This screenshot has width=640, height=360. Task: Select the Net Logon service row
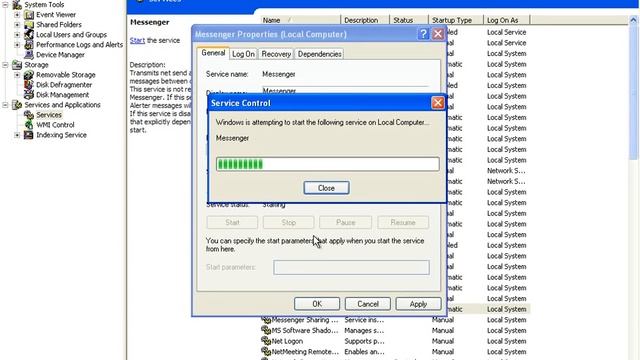[x=395, y=341]
